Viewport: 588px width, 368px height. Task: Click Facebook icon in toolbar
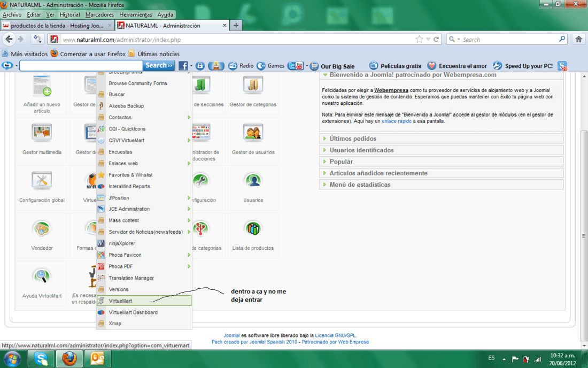tap(183, 66)
